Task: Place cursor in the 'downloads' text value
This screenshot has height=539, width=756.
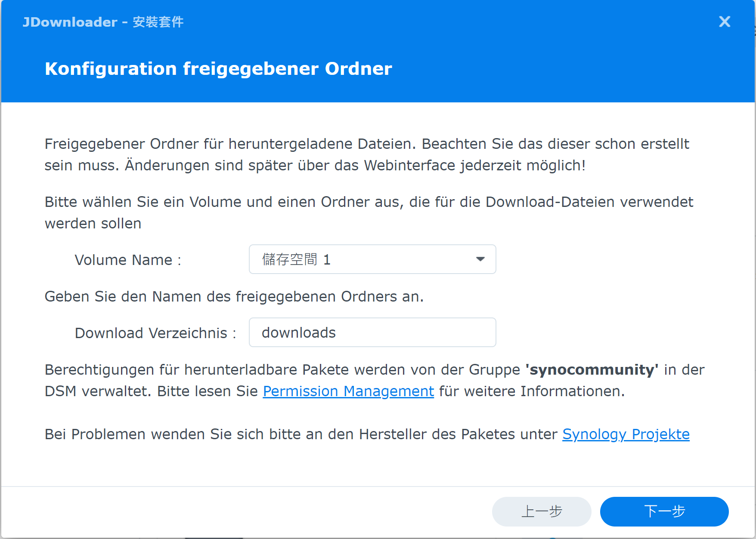Action: (298, 333)
